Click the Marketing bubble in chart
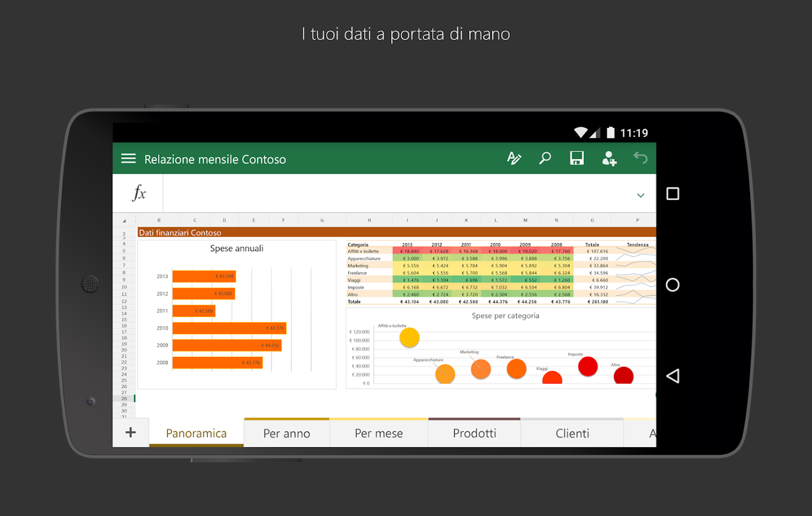This screenshot has height=516, width=812. tap(481, 369)
